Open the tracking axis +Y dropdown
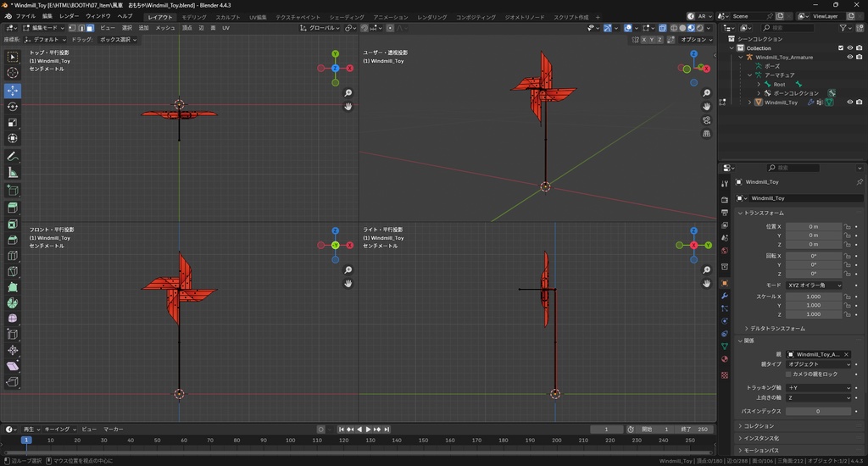This screenshot has width=868, height=466. 818,388
